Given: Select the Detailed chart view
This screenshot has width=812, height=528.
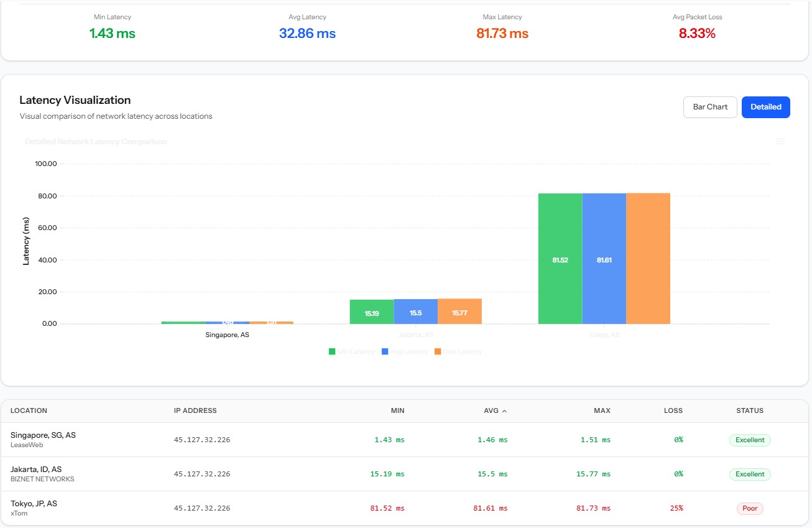Looking at the screenshot, I should 765,107.
